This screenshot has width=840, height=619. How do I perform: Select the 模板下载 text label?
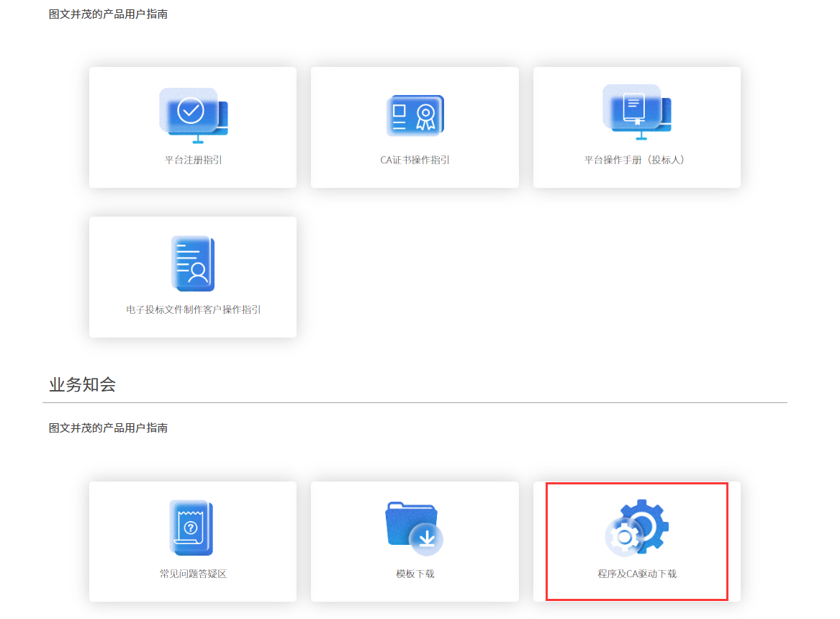pyautogui.click(x=415, y=574)
